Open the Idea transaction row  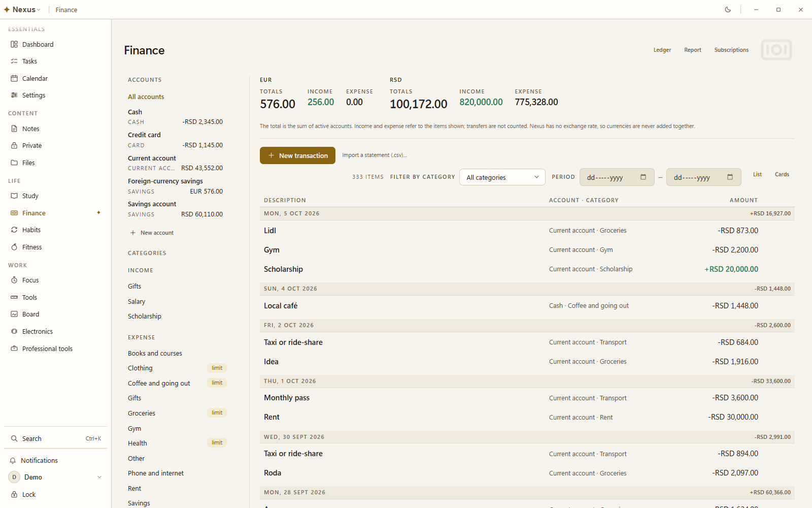pos(527,361)
